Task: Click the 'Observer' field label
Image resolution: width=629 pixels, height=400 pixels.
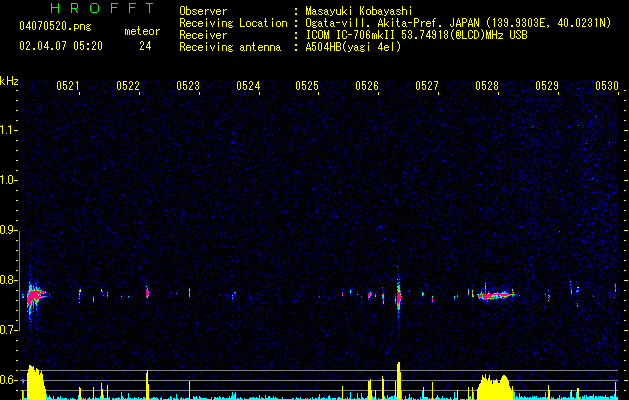Action: [203, 11]
